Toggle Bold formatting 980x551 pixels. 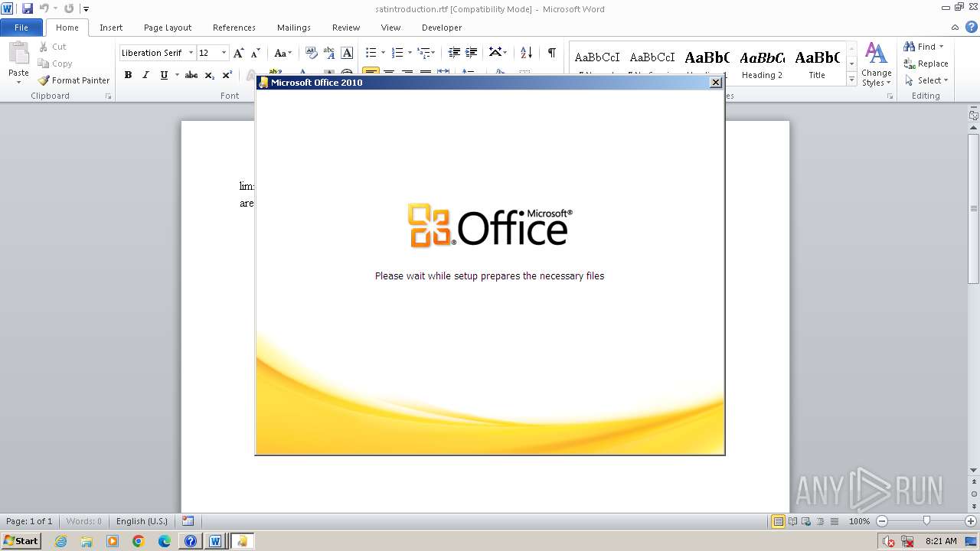tap(128, 75)
